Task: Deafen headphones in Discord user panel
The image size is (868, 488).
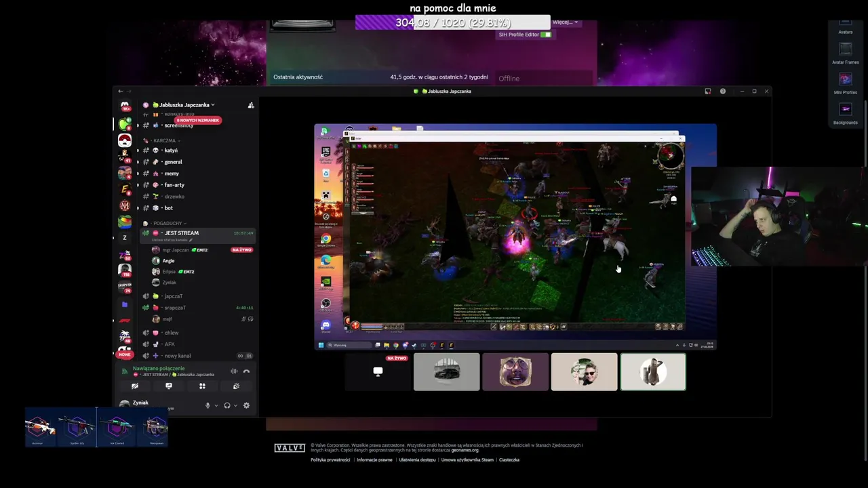Action: click(x=226, y=405)
